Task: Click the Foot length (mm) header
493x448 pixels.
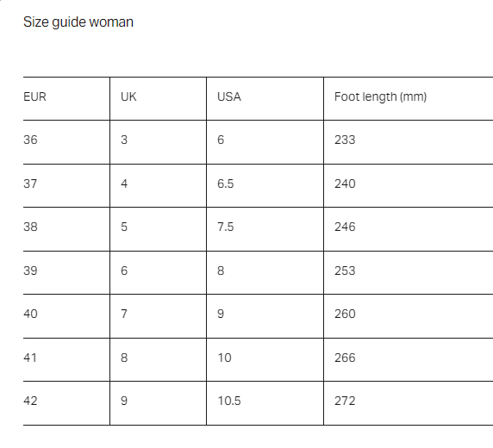Action: (409, 98)
